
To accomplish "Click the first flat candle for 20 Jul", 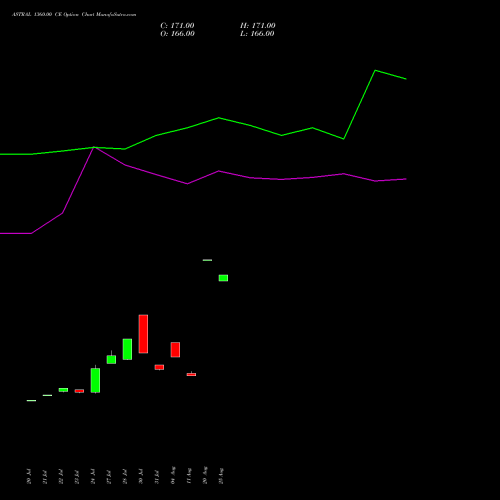I will (31, 400).
